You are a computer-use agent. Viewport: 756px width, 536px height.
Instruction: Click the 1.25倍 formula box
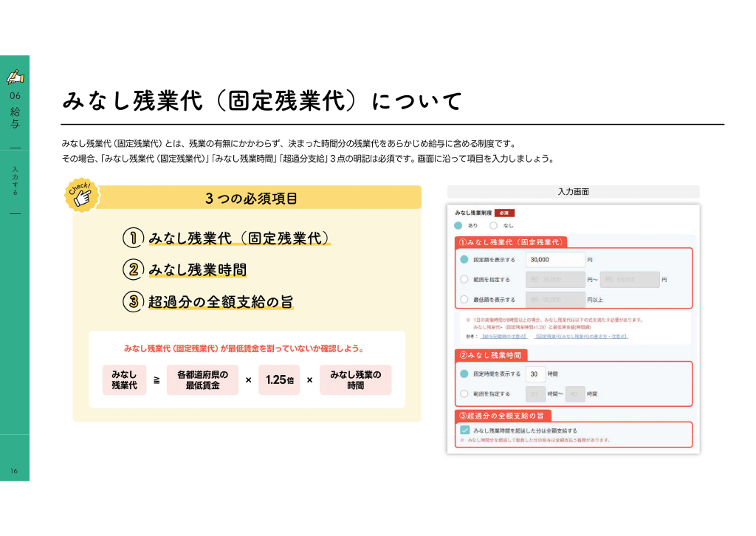[279, 379]
